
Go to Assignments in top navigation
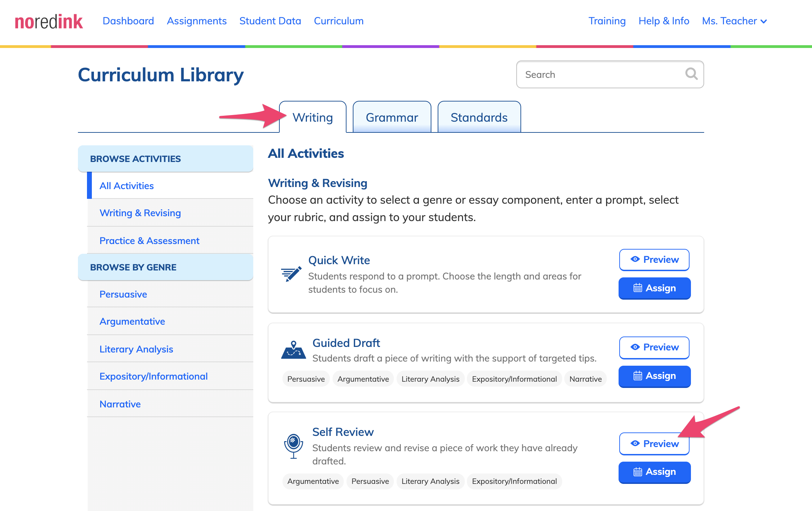tap(197, 21)
